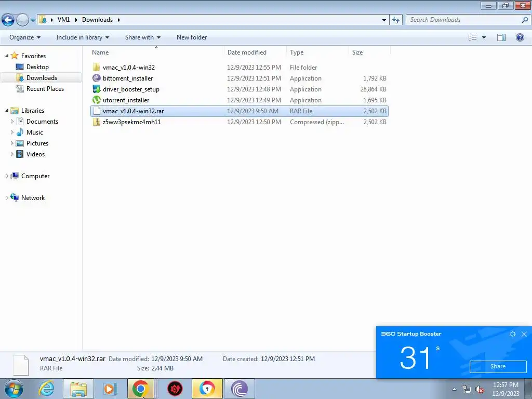The width and height of the screenshot is (532, 399).
Task: Select the utorrent_installer application icon
Action: click(x=96, y=100)
